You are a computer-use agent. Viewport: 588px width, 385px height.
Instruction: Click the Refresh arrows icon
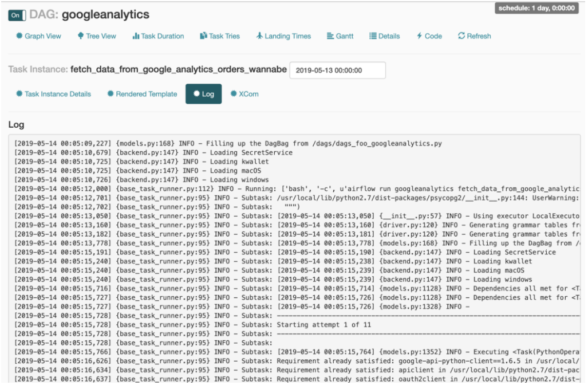tap(461, 36)
